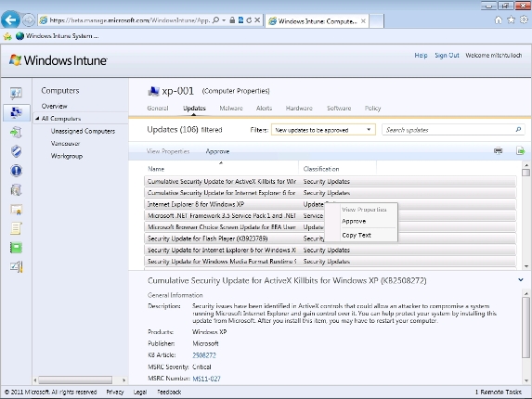532x399 pixels.
Task: Open the Updates workspace sidebar icon
Action: pyautogui.click(x=16, y=132)
